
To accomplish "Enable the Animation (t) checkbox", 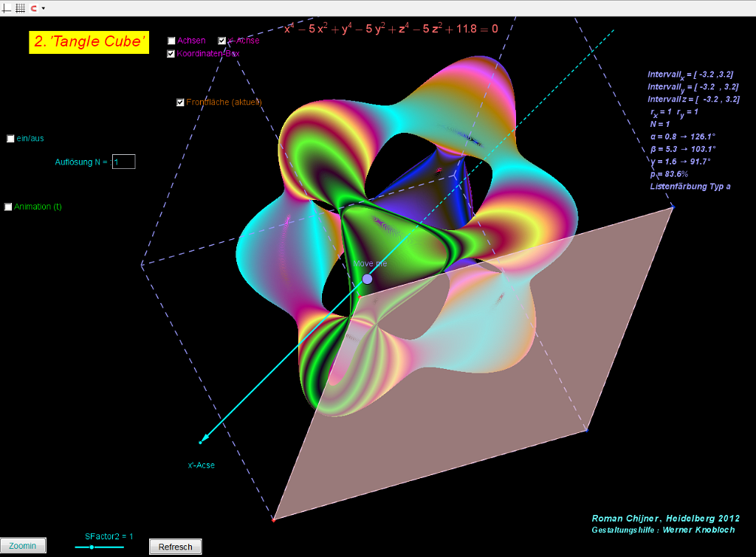I will coord(8,207).
